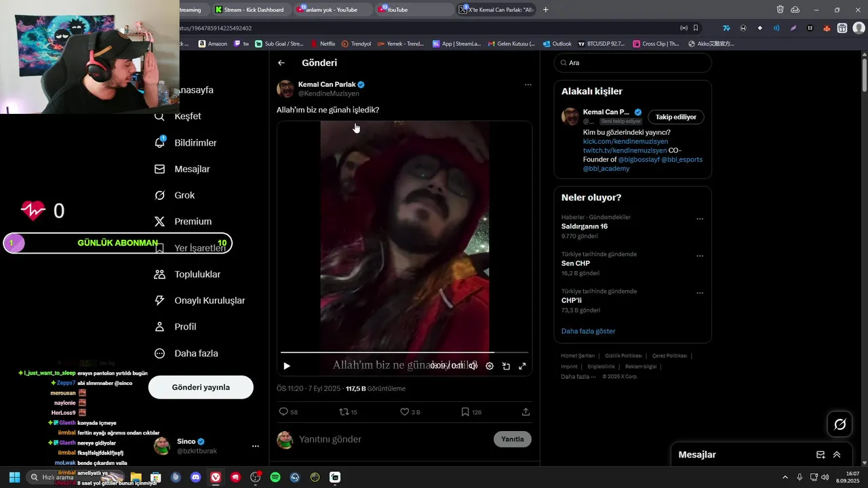Play the tweet video
The height and width of the screenshot is (488, 868).
coord(287,366)
